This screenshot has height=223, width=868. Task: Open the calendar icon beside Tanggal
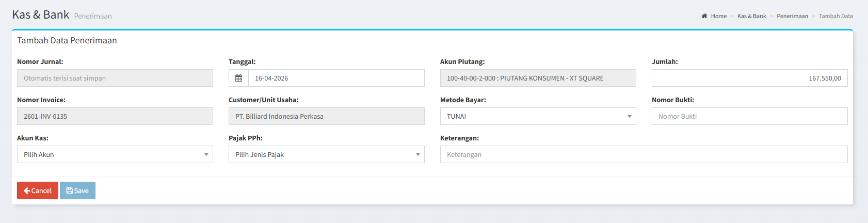[238, 78]
